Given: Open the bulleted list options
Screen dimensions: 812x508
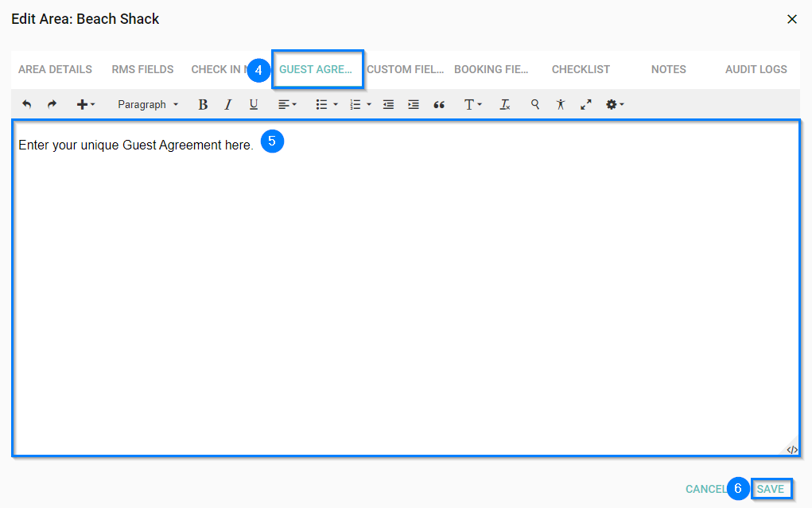Looking at the screenshot, I should [x=326, y=104].
